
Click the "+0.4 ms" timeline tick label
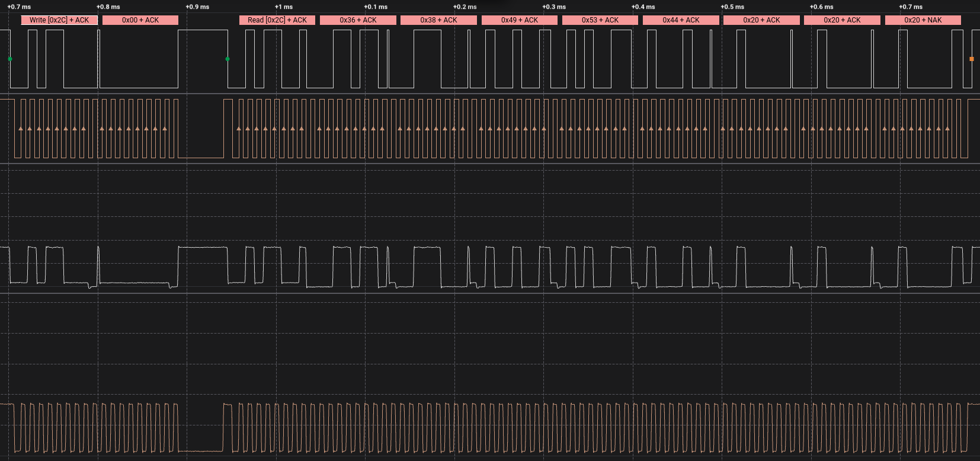tap(643, 7)
